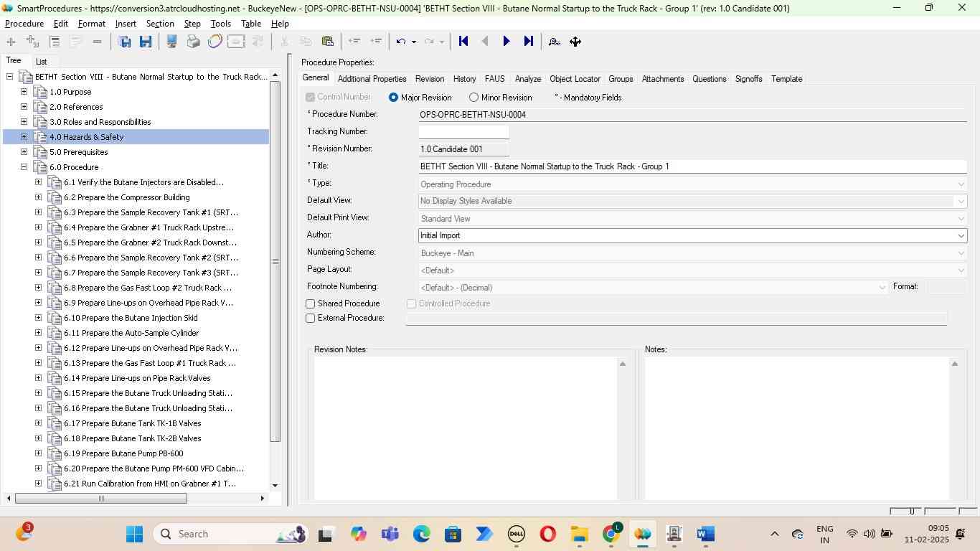Open Microsoft Teams from the taskbar
This screenshot has width=980, height=551.
coord(390,534)
